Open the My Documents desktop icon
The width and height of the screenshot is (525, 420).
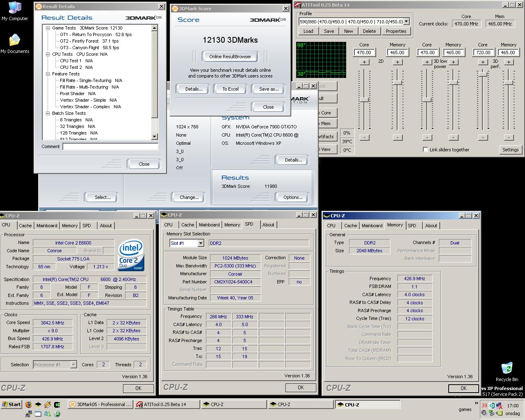pyautogui.click(x=15, y=44)
